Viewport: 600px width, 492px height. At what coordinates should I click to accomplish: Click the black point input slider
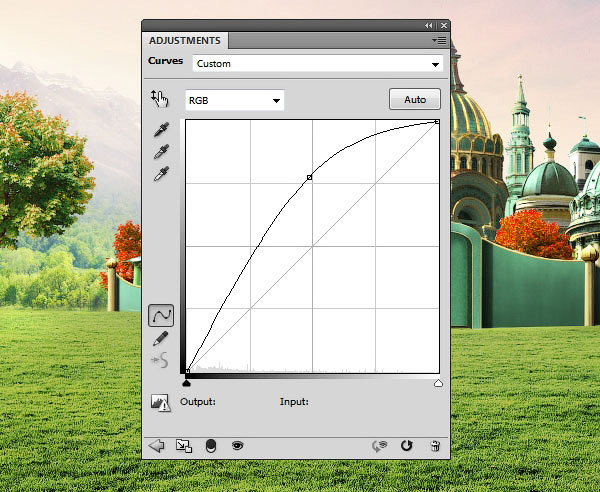pos(186,383)
